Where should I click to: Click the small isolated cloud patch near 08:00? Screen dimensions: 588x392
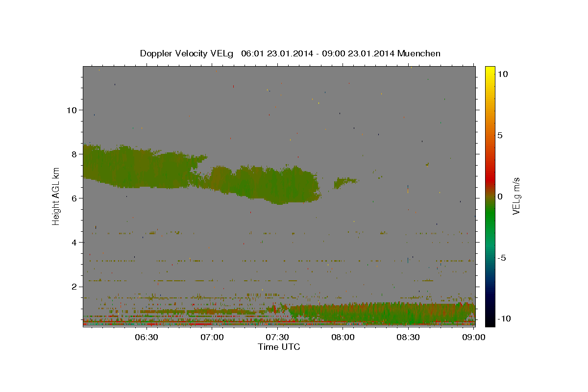pos(346,183)
